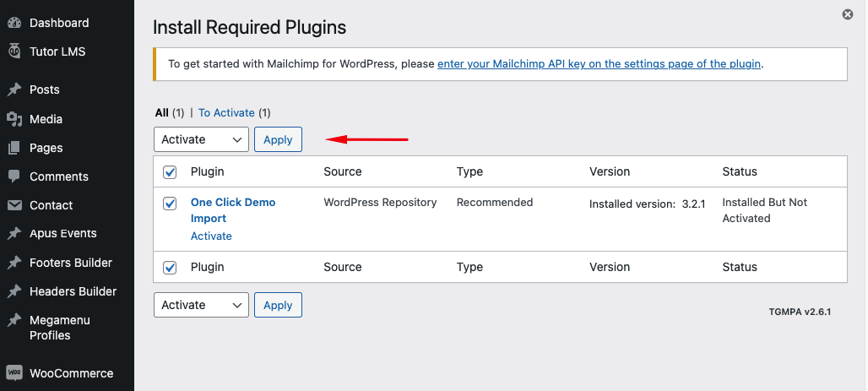Viewport: 868px width, 391px height.
Task: Toggle the select-all checkbox in table header
Action: (170, 172)
